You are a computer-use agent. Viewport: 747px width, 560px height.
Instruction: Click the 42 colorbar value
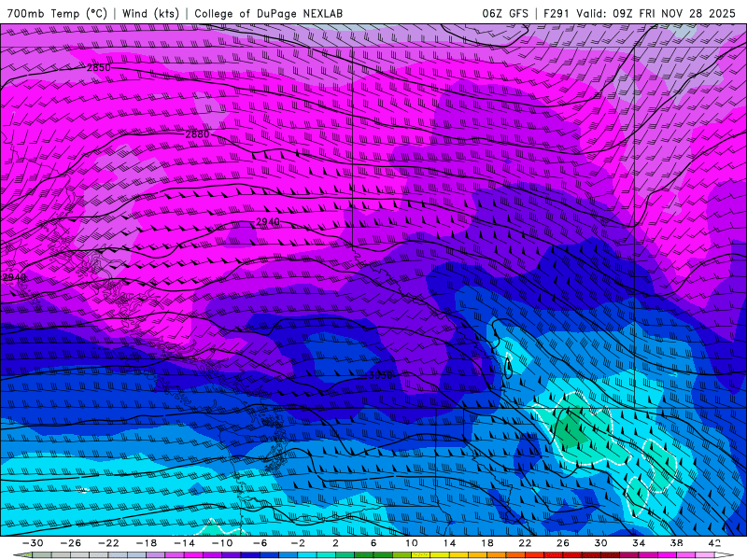pos(714,543)
